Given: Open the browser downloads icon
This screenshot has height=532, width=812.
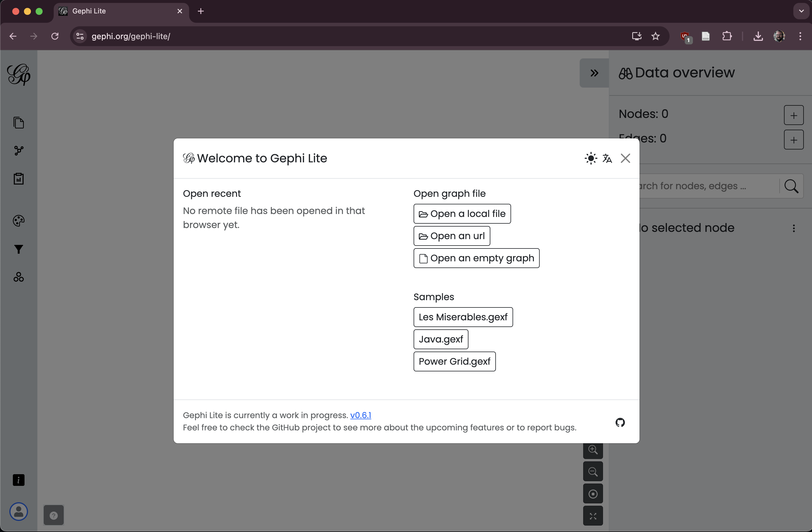Looking at the screenshot, I should 758,36.
